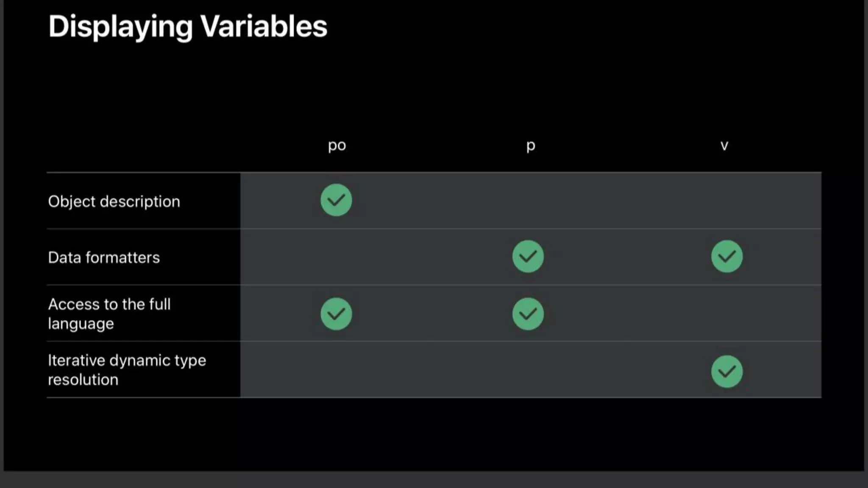Click empty v cell in Object description row
Viewport: 868px width, 488px height.
[727, 200]
